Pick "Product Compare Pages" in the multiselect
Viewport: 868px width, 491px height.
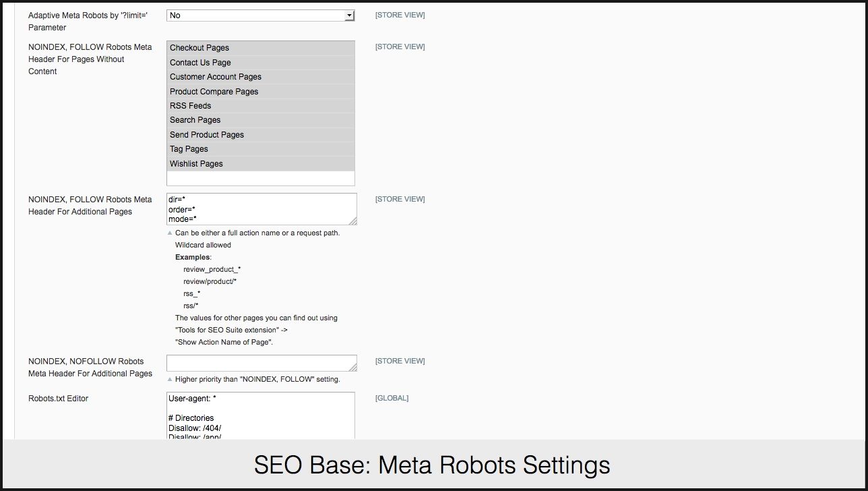[260, 92]
